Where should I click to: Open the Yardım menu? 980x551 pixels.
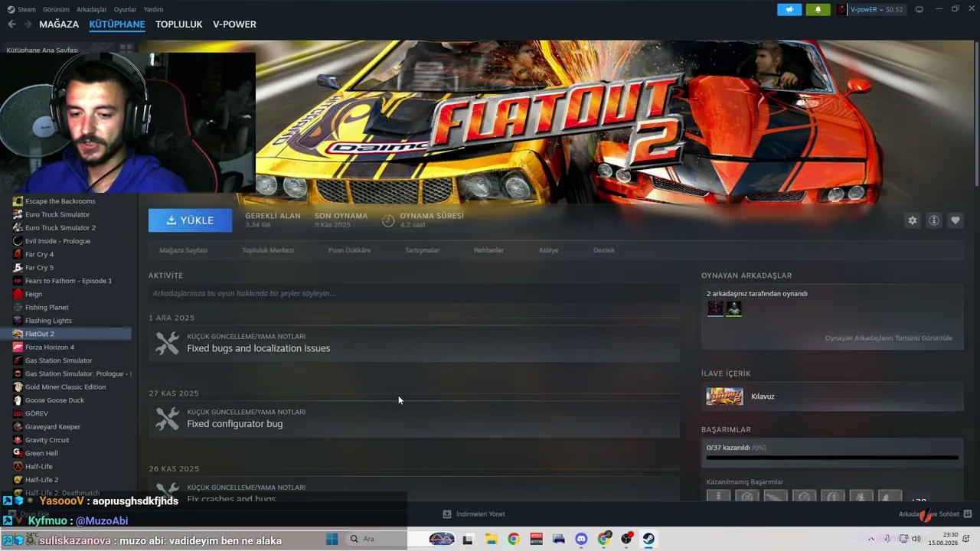153,9
